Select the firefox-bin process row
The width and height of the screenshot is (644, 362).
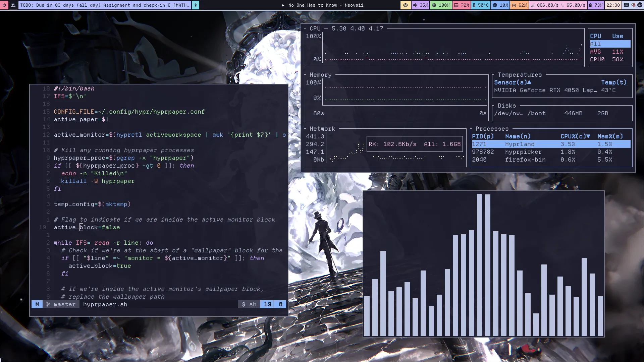551,160
